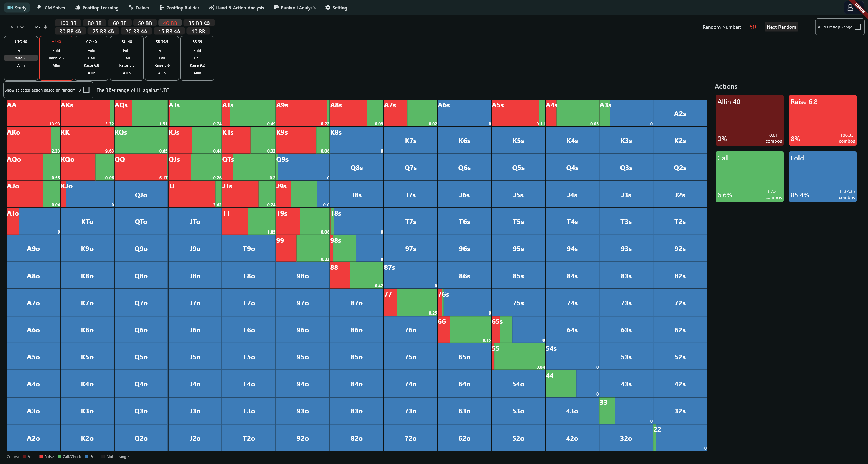Viewport: 868px width, 464px height.
Task: Choose Raise 2.3 in the HJ 40 panel
Action: (56, 58)
